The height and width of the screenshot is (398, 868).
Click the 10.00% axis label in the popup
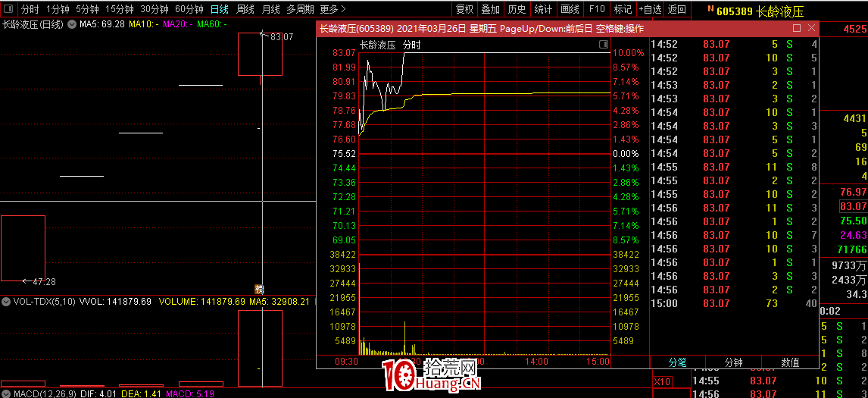(x=629, y=52)
